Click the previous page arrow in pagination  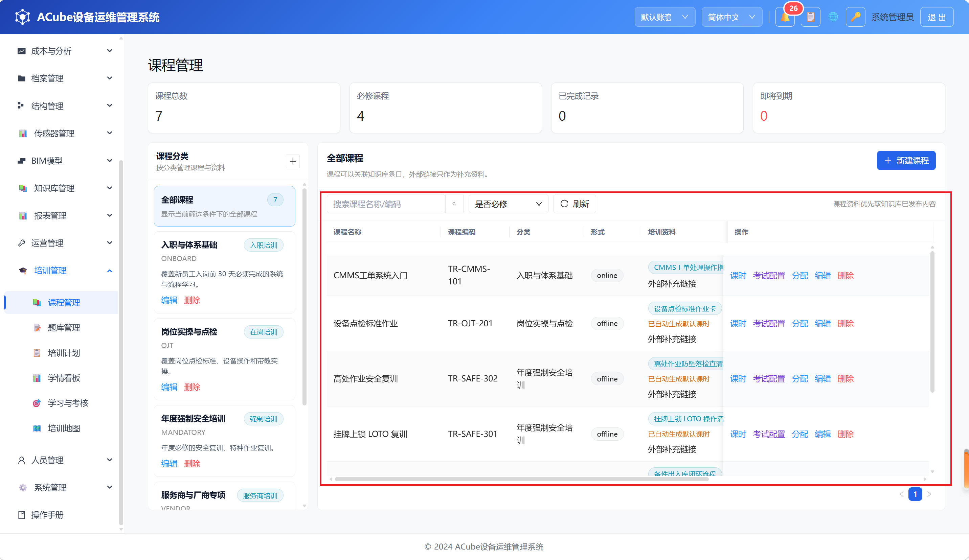[x=901, y=494]
